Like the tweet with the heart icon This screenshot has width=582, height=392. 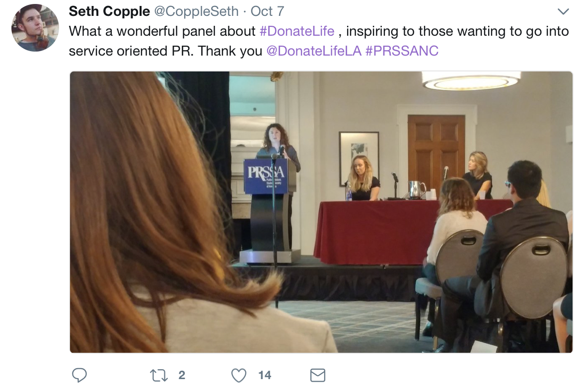click(x=239, y=375)
